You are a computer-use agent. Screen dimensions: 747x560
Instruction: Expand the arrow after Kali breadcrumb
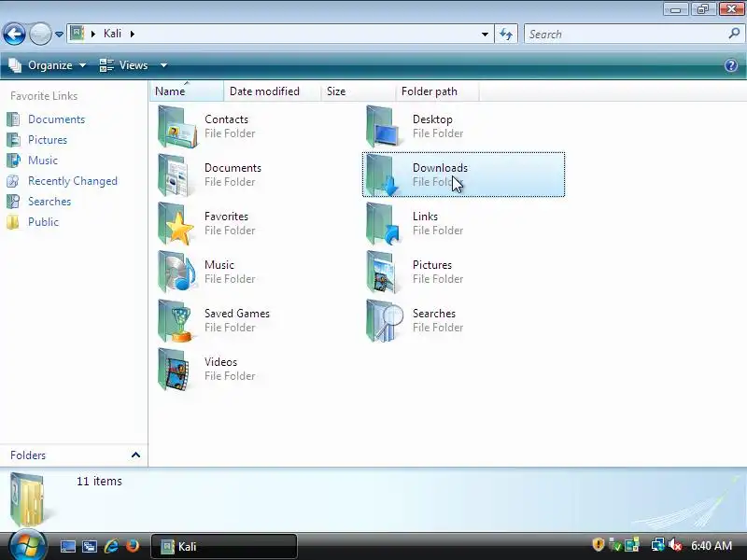pos(133,34)
